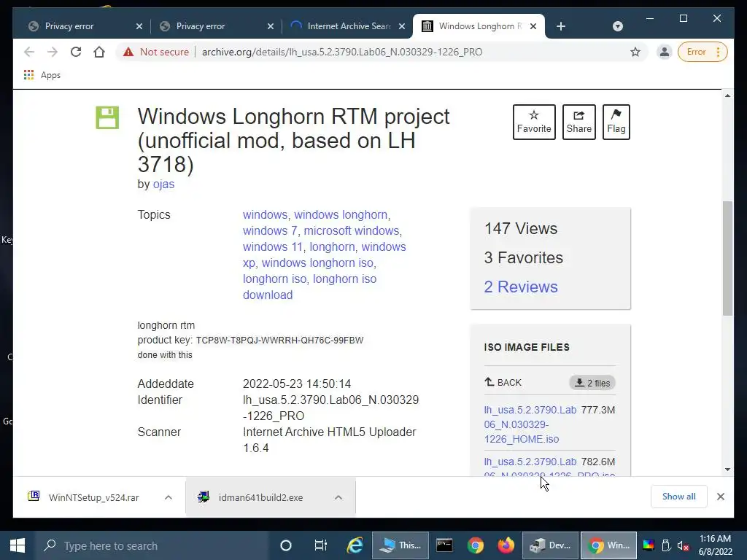Open the 2 Reviews link
Image resolution: width=747 pixels, height=560 pixels.
click(x=521, y=287)
